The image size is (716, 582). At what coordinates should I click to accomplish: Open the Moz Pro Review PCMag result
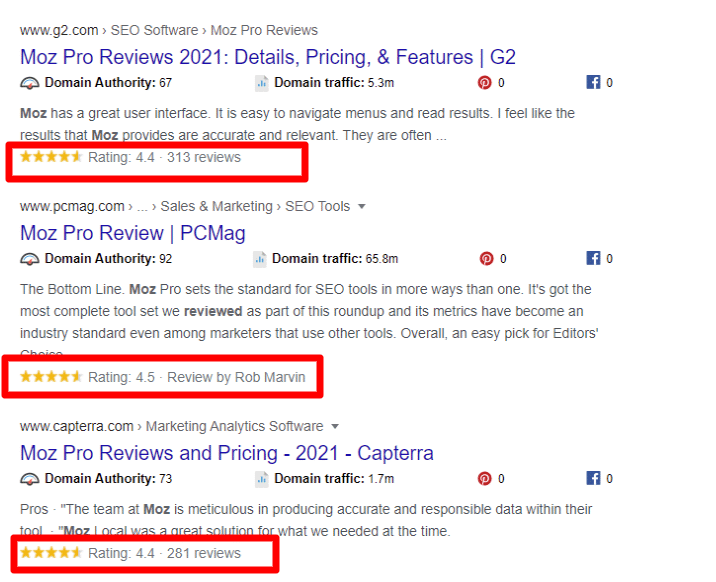(133, 233)
